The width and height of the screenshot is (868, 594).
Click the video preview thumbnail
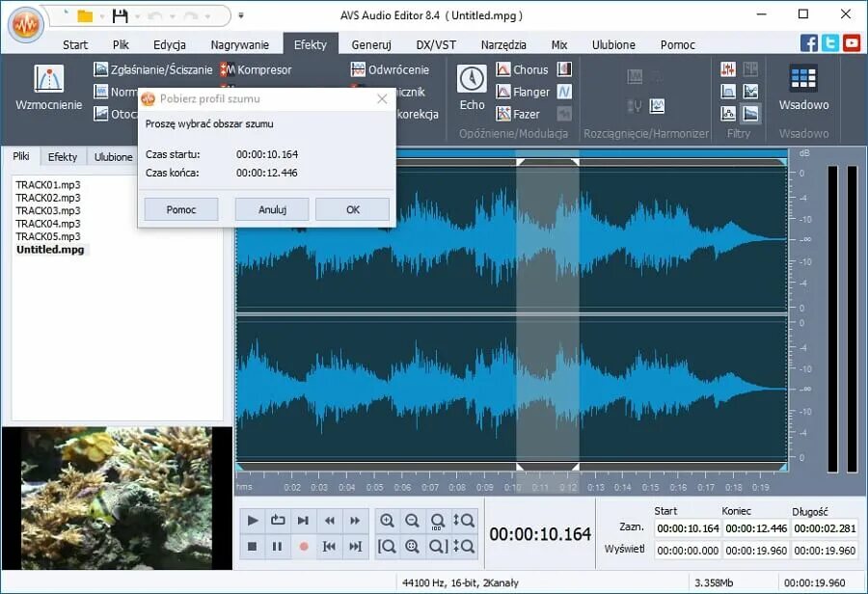click(x=117, y=498)
